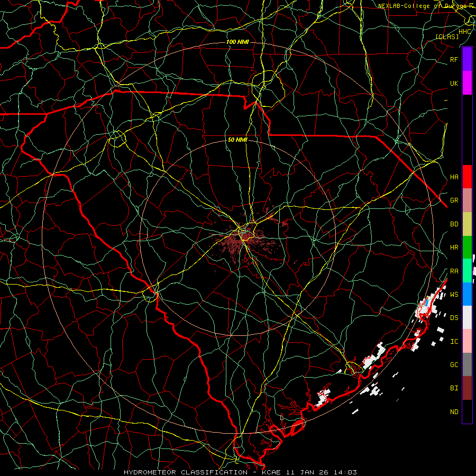Click the magenta UK legend color swatch
This screenshot has width=476, height=476.
[x=467, y=83]
